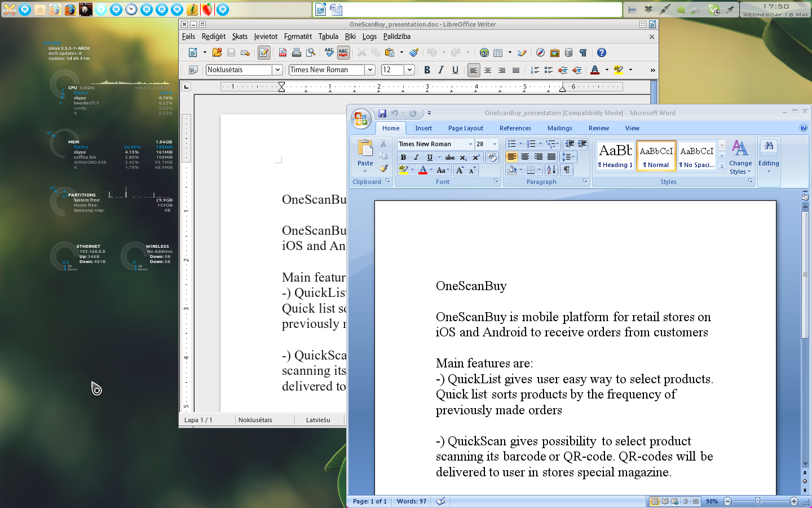Click Print icon in LibreOffice toolbar

pyautogui.click(x=296, y=52)
